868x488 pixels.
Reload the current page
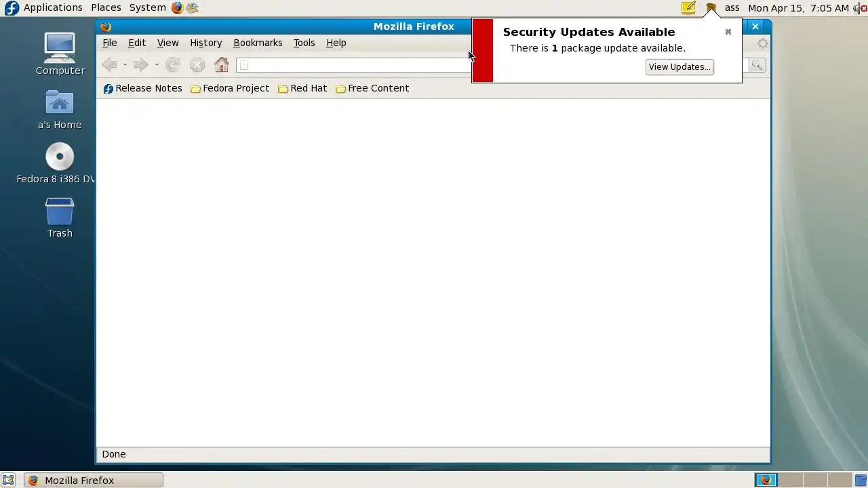[173, 65]
